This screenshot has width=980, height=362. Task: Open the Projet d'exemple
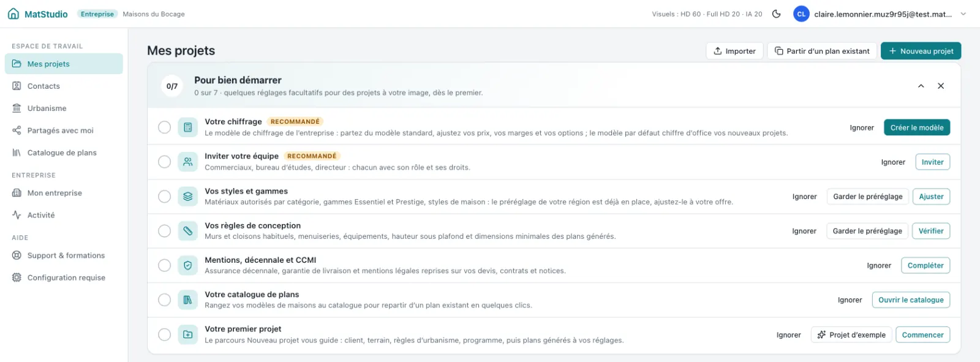click(851, 334)
